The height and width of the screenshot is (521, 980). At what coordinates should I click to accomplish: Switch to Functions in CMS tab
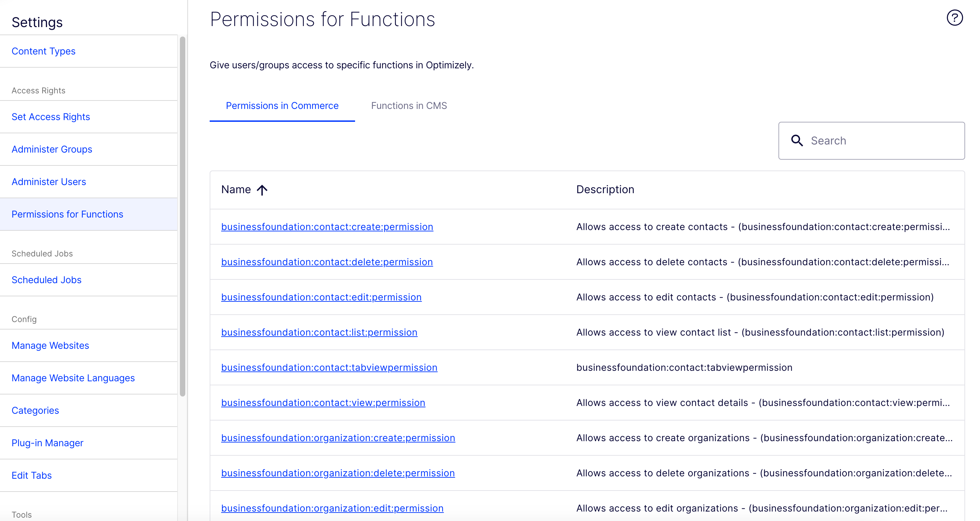(409, 106)
